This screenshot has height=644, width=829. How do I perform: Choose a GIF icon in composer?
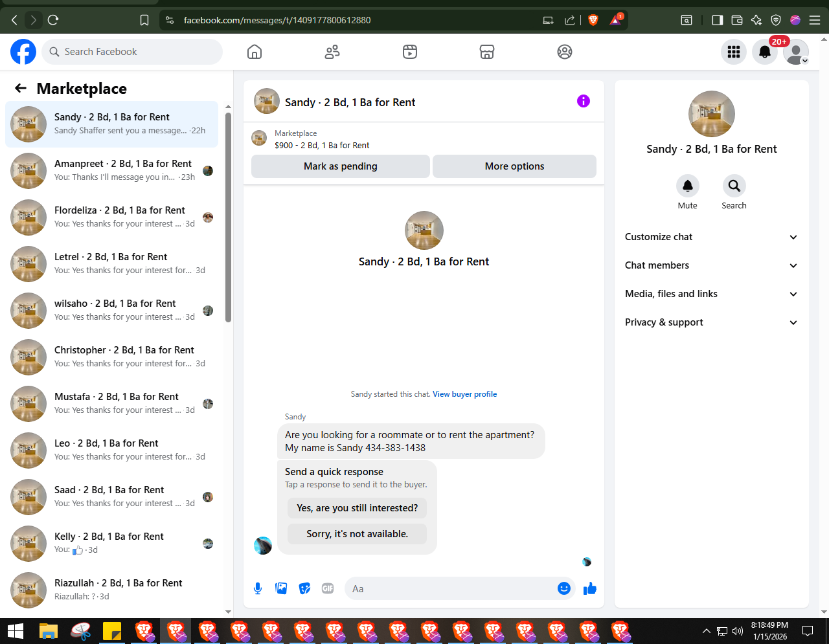328,588
